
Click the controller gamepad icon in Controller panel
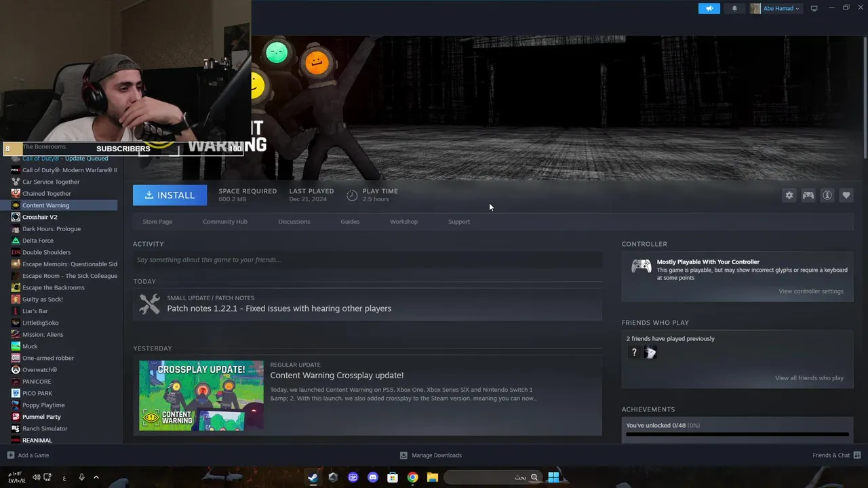pyautogui.click(x=642, y=266)
